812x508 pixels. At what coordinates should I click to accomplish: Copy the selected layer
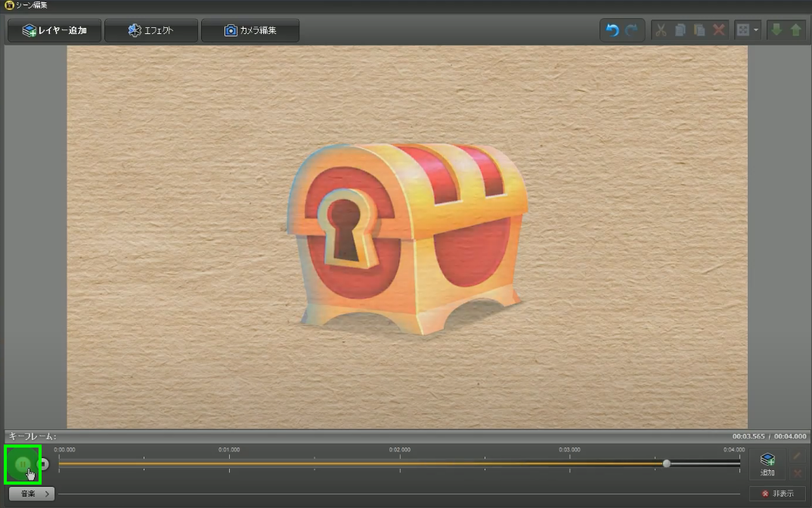click(x=680, y=31)
